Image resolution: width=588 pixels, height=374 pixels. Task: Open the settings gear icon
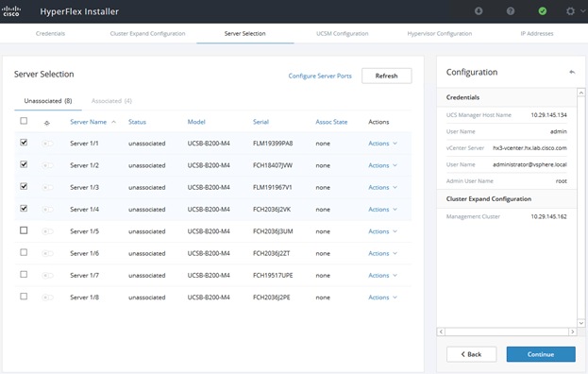[570, 11]
